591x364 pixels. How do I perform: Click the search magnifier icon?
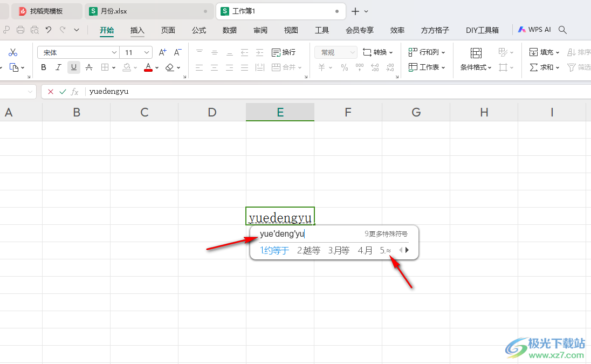[562, 30]
